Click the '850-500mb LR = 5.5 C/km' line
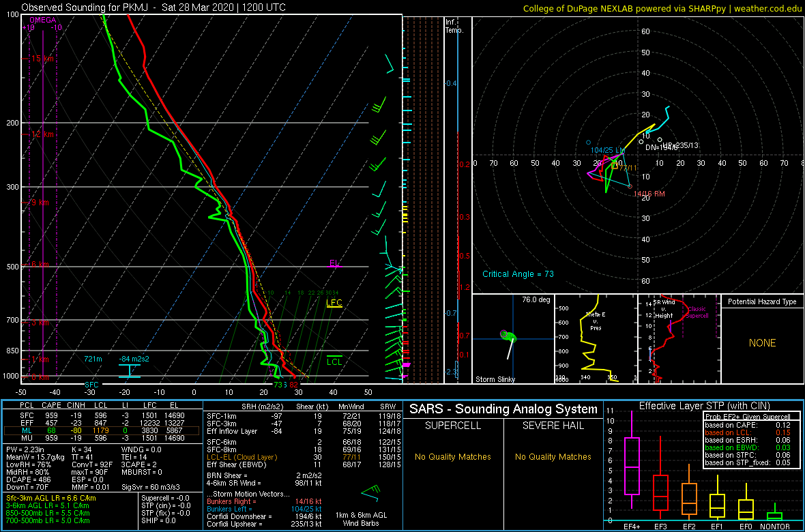This screenshot has width=805, height=532. point(48,512)
